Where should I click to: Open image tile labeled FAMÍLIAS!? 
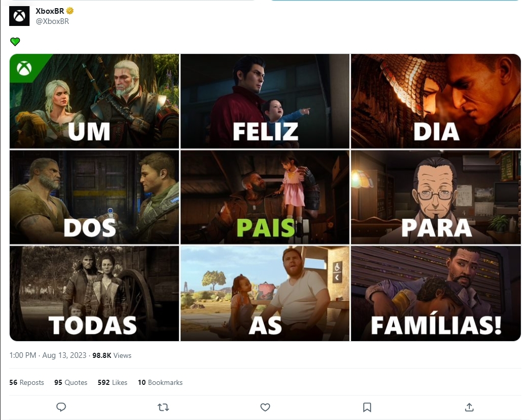(x=436, y=293)
